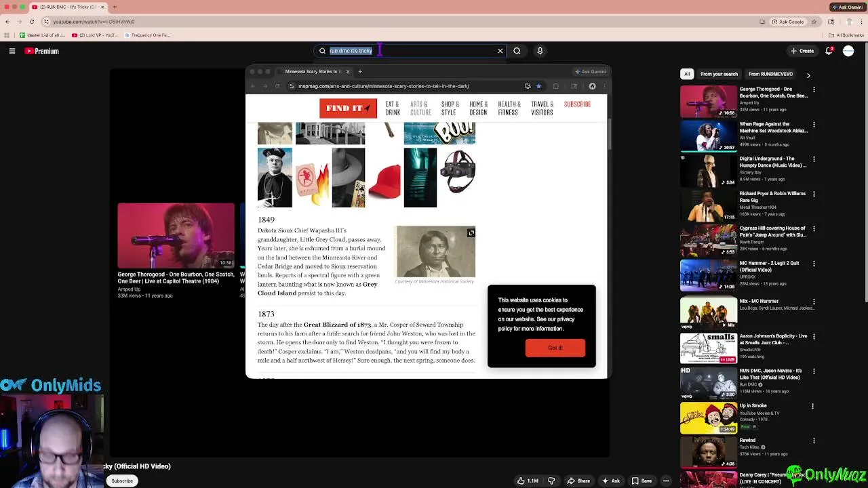Open the YouTube guide hamburger menu
Screen dimensions: 868x488
tap(12, 51)
